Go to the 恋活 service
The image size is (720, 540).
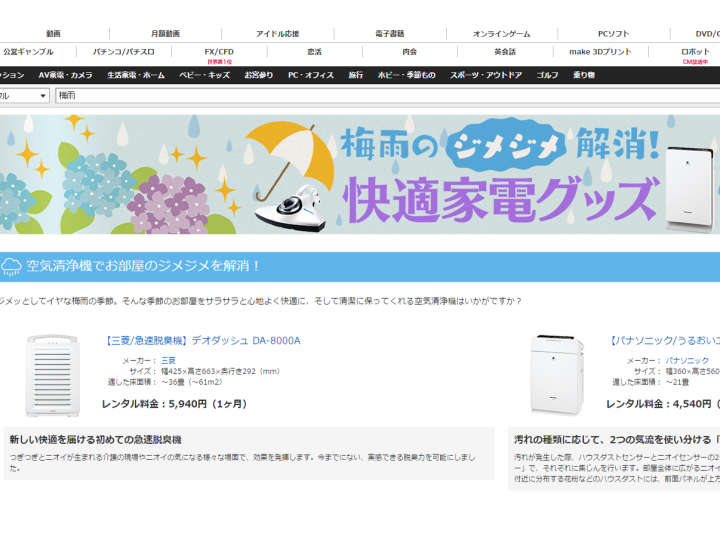click(315, 51)
